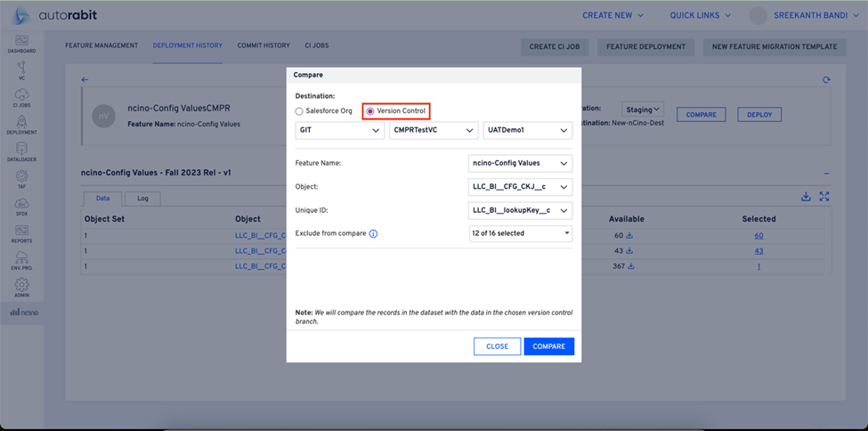Open the UATDemo1 branch dropdown

(527, 131)
